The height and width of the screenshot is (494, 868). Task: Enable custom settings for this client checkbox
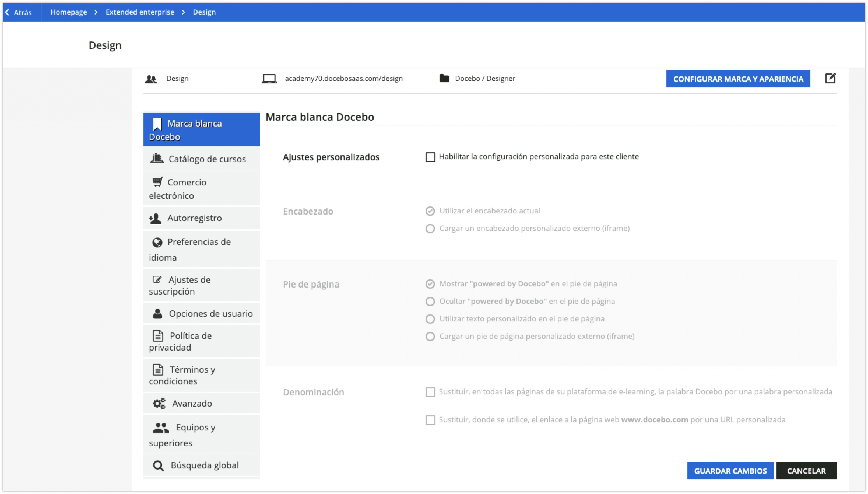point(430,157)
